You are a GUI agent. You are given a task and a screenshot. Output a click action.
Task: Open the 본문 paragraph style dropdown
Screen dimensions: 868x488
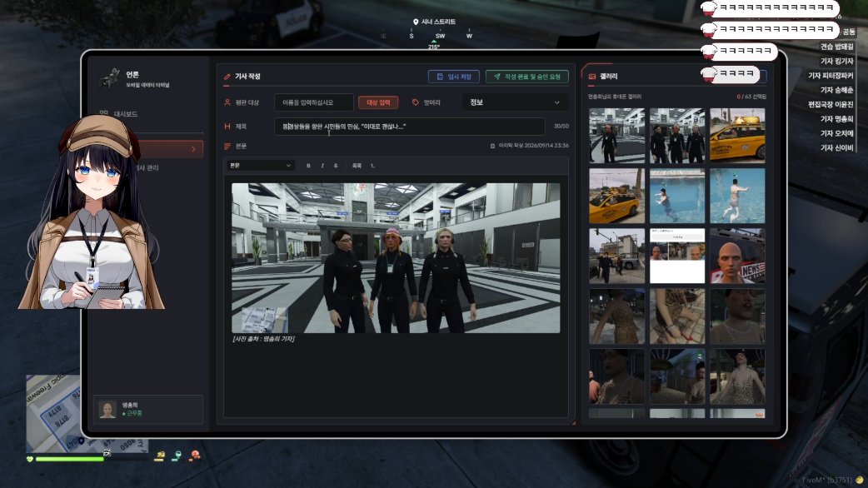click(x=260, y=166)
